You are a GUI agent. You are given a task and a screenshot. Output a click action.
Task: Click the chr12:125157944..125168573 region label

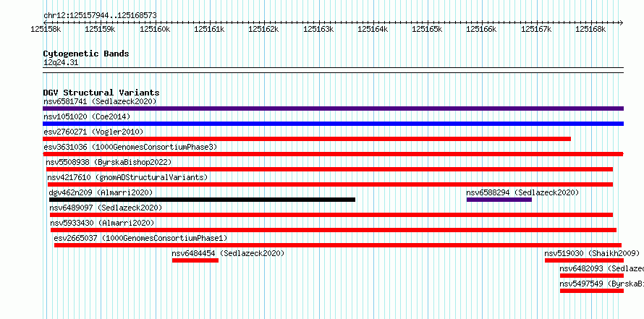[x=100, y=16]
